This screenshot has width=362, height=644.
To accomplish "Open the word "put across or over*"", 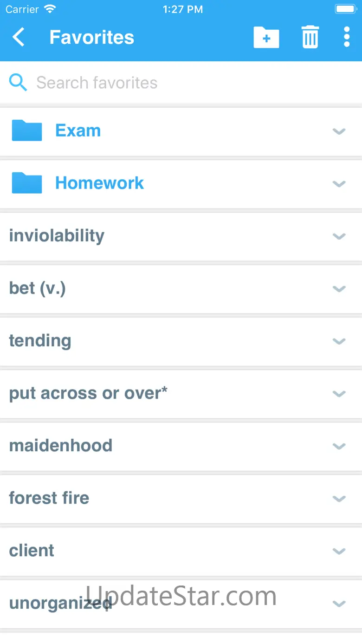I will point(88,393).
